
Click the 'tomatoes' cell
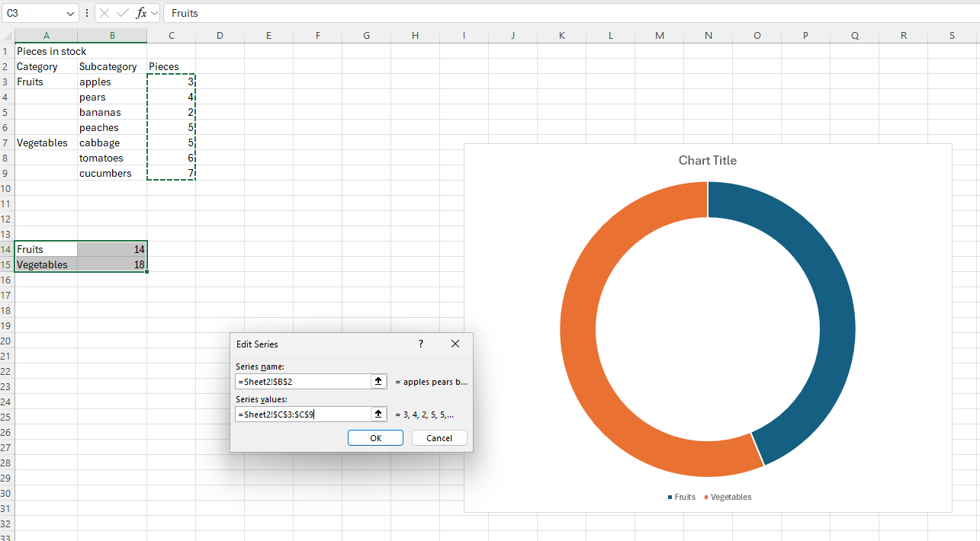(112, 158)
